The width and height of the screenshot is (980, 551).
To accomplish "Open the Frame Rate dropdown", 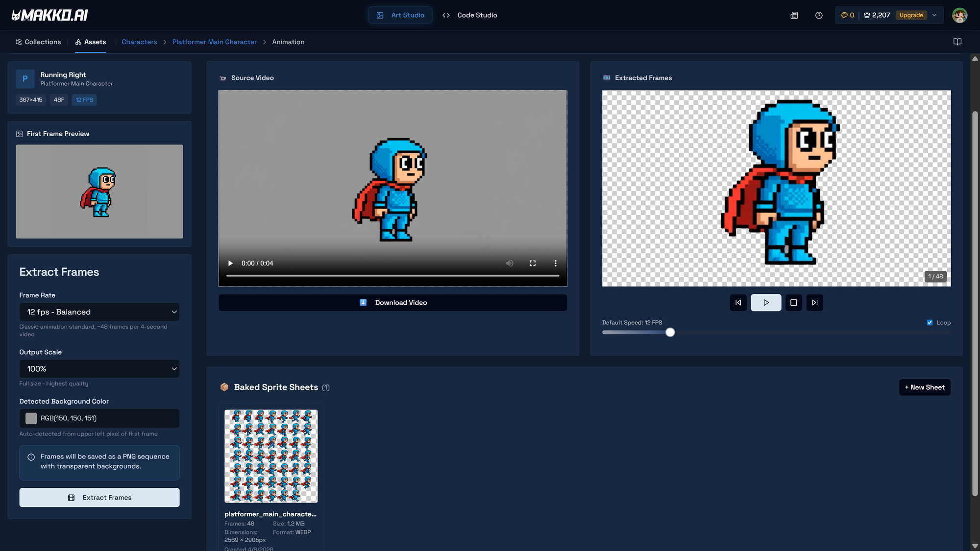I will coord(99,312).
